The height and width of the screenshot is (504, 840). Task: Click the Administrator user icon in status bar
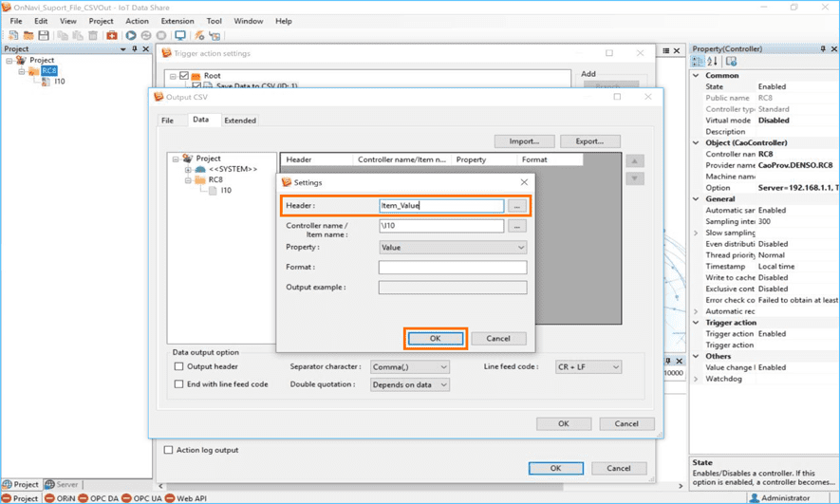tap(755, 498)
